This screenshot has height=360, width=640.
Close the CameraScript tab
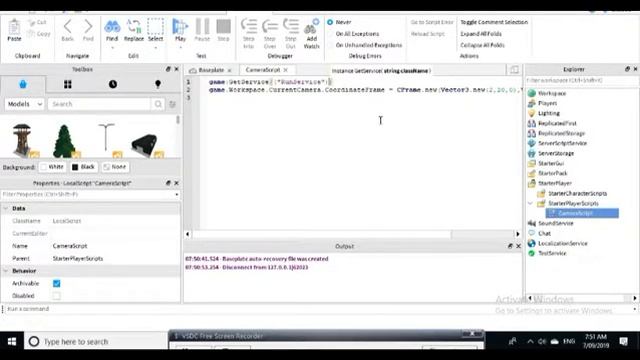tap(286, 70)
